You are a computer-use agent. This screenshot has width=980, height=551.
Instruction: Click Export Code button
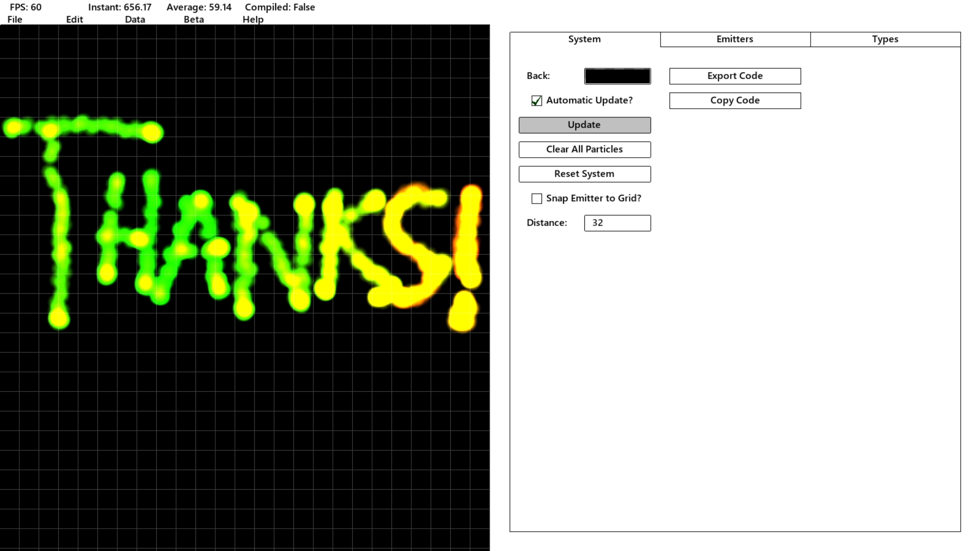tap(735, 76)
